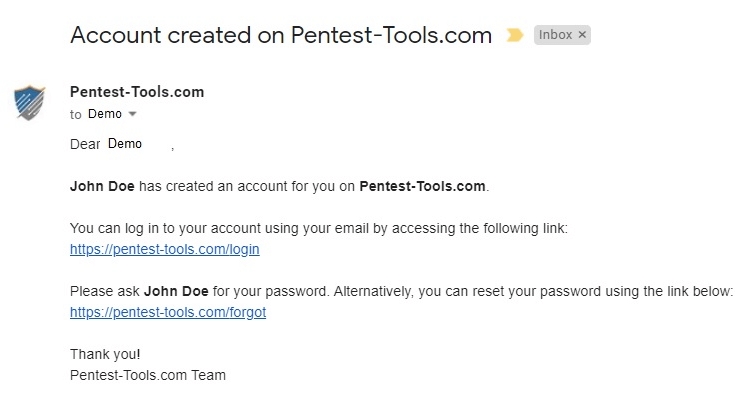Click the 'to Demo' recipient text

point(96,114)
